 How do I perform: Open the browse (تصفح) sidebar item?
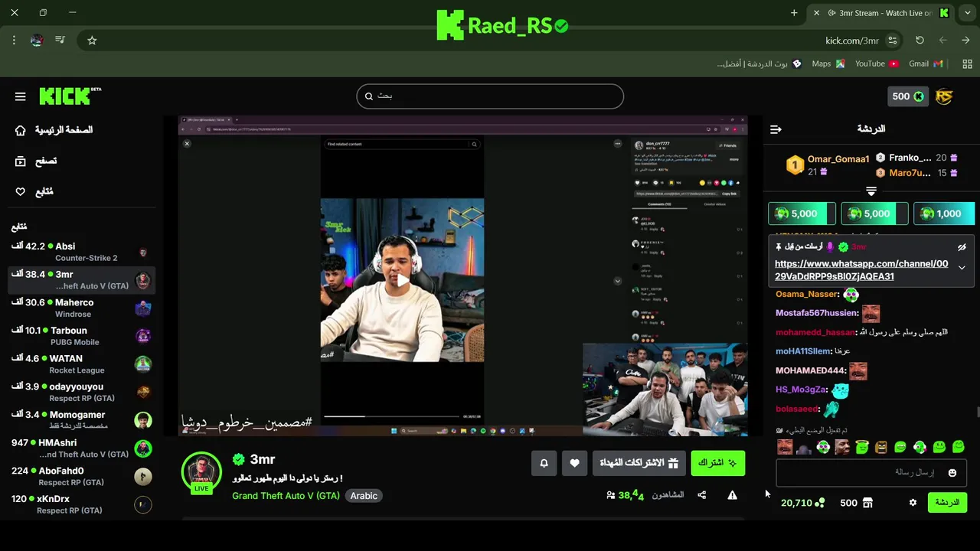click(x=37, y=161)
